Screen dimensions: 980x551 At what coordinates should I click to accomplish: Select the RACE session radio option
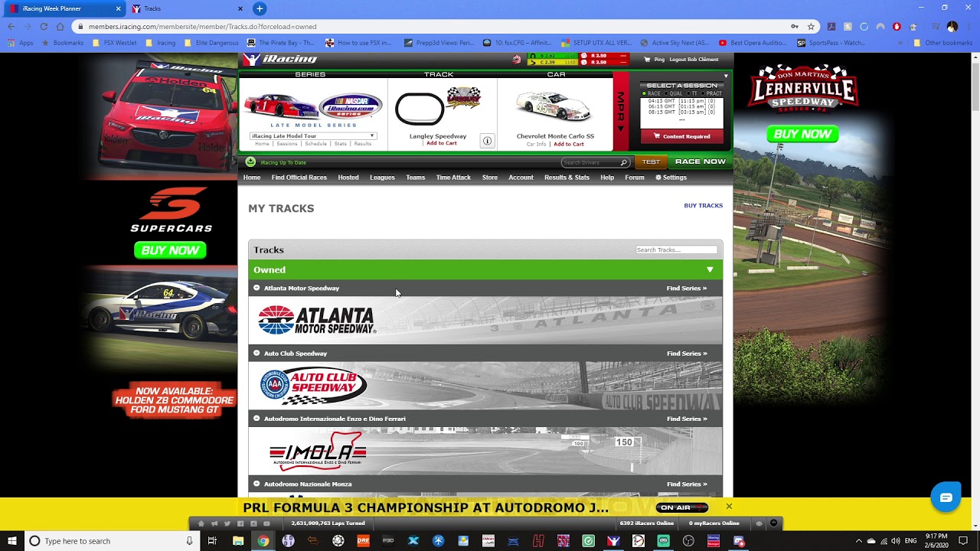(x=645, y=93)
